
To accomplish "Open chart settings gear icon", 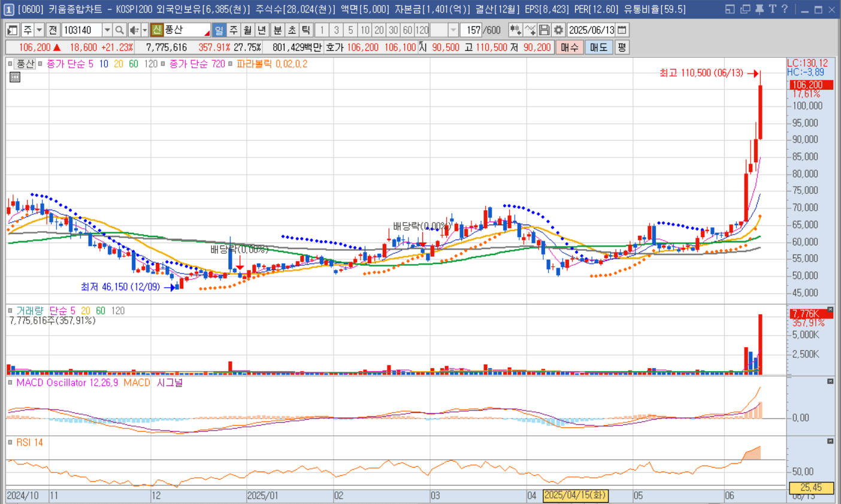I will pyautogui.click(x=558, y=30).
